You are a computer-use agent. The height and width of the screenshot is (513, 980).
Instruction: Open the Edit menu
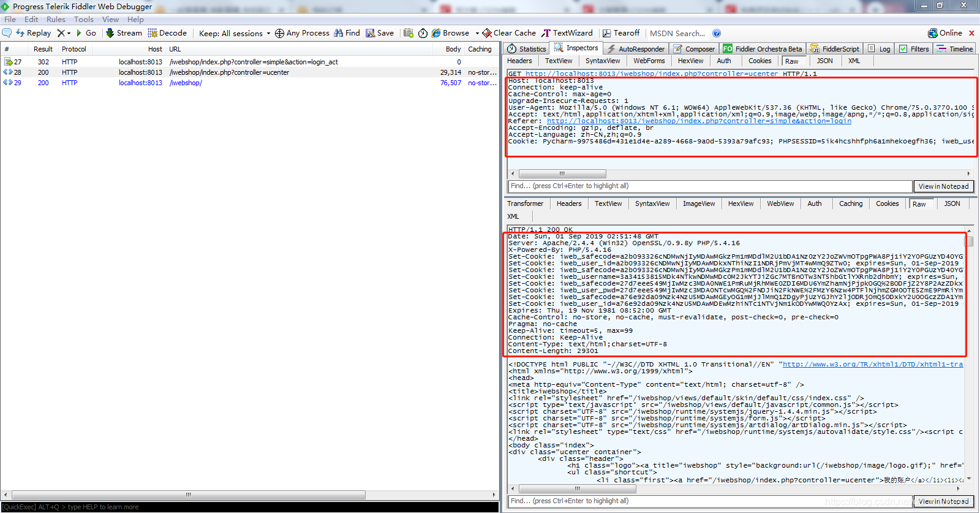point(31,20)
